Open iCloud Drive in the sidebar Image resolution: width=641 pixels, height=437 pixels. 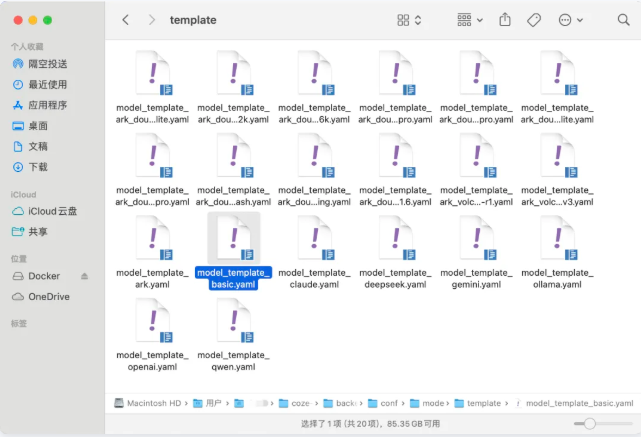pos(52,211)
